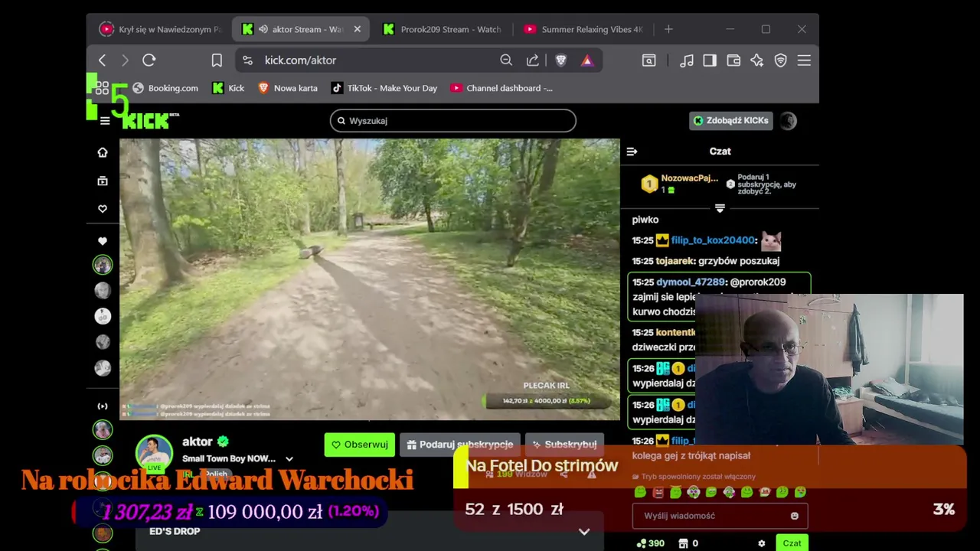Mute audio on the aktor Stream tab

pos(263,29)
